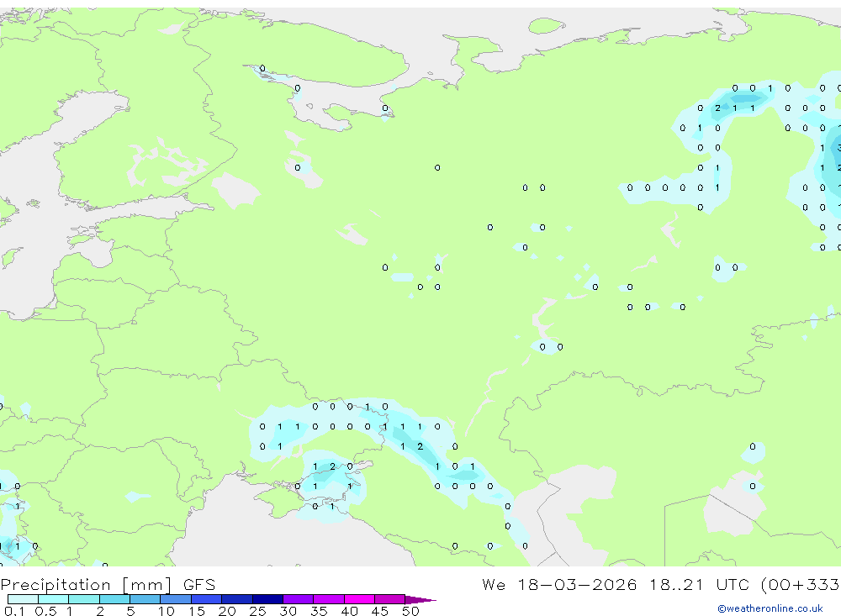Click the '0.1' legend scale label
841x616 pixels.
tap(14, 611)
